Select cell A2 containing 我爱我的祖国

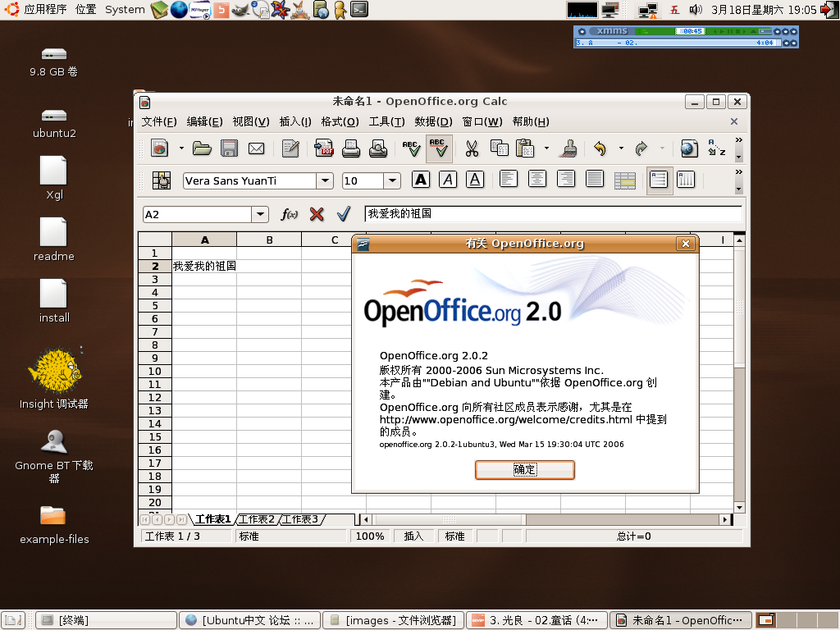204,266
